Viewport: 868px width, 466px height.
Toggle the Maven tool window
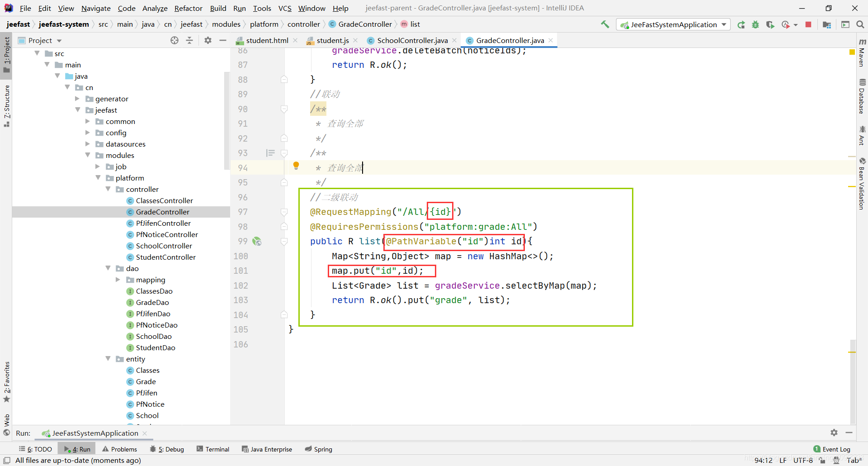862,52
